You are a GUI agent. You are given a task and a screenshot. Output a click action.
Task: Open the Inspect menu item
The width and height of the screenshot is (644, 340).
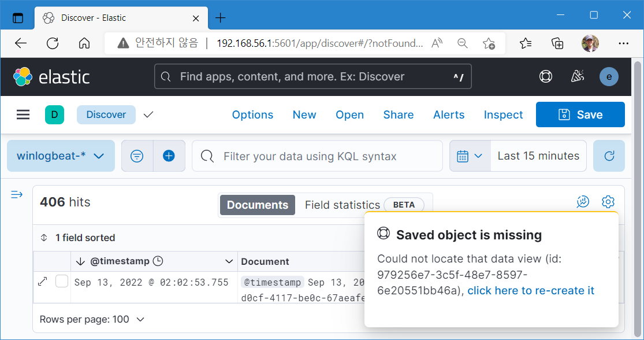click(503, 114)
